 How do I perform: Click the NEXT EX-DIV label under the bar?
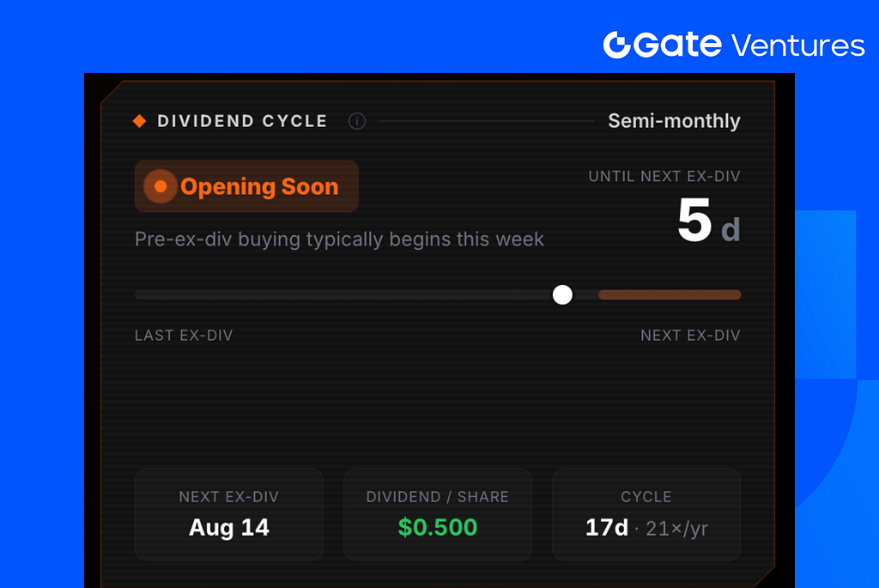coord(691,335)
